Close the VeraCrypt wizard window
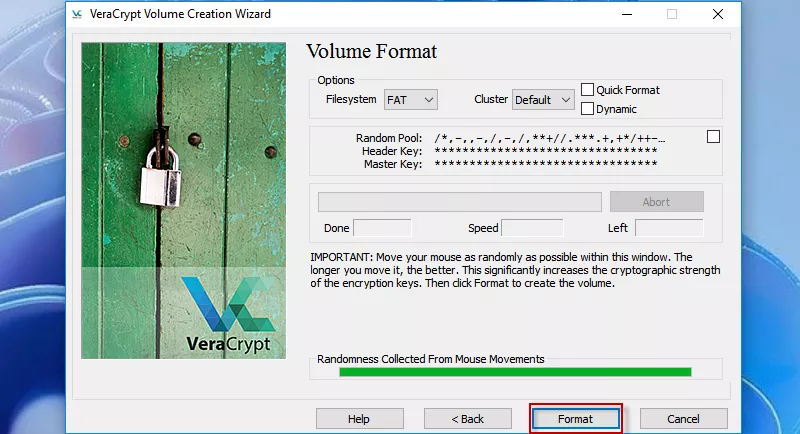Viewport: 800px width, 434px height. (x=718, y=14)
